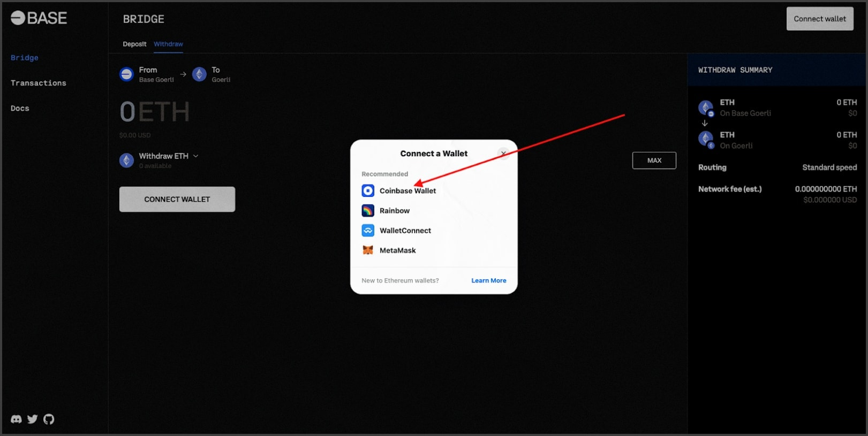Open the Learn More link

[x=489, y=280]
